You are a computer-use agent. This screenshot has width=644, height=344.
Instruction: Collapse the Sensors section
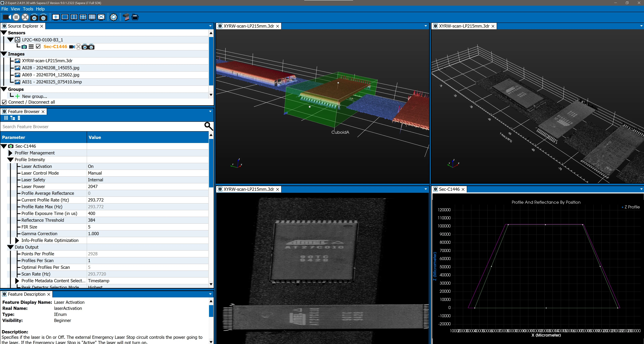click(4, 33)
